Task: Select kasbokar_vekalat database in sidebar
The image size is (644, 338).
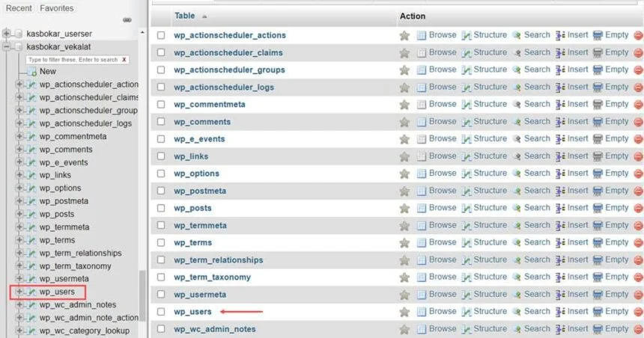Action: (x=58, y=47)
